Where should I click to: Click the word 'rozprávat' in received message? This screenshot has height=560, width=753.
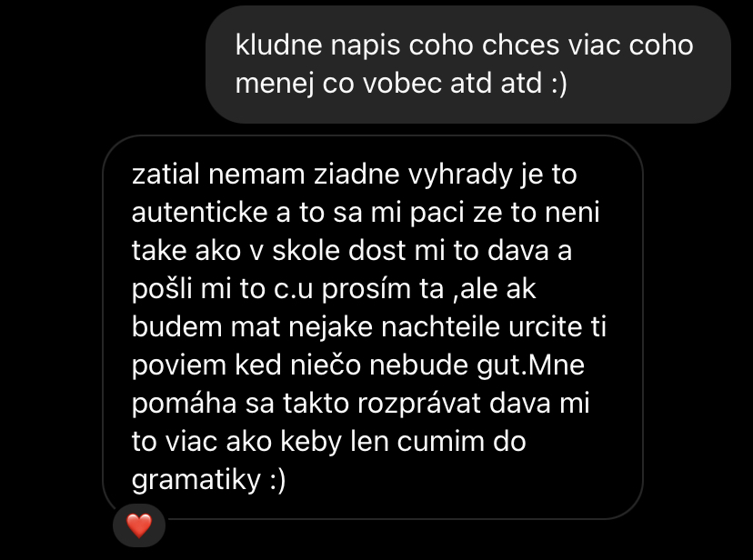click(x=418, y=403)
